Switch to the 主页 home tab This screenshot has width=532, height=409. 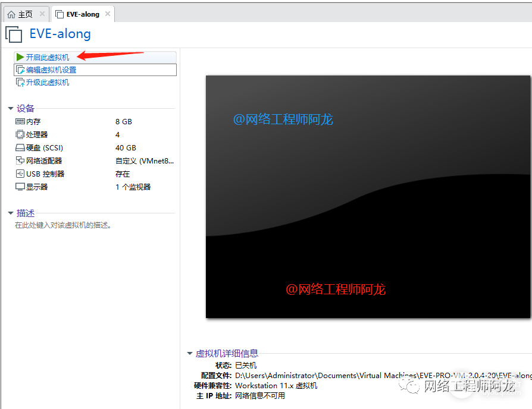coord(21,14)
